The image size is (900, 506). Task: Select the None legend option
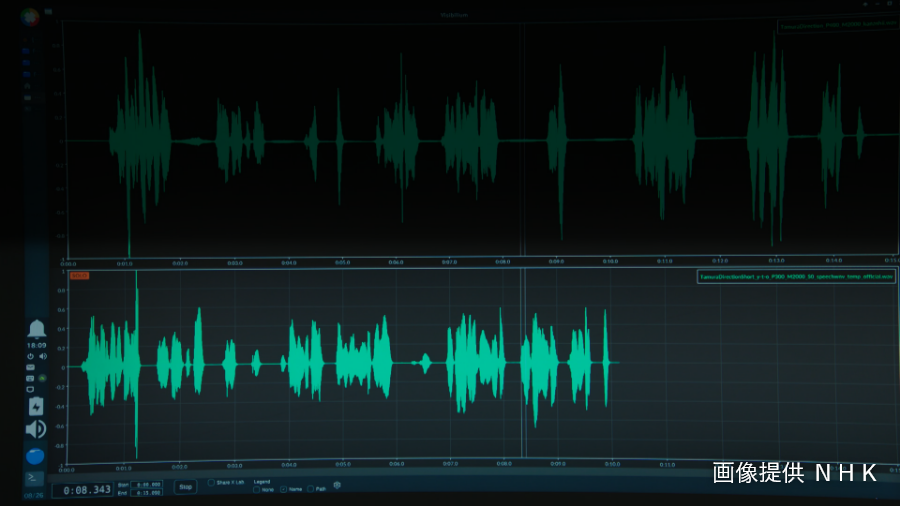click(x=257, y=489)
